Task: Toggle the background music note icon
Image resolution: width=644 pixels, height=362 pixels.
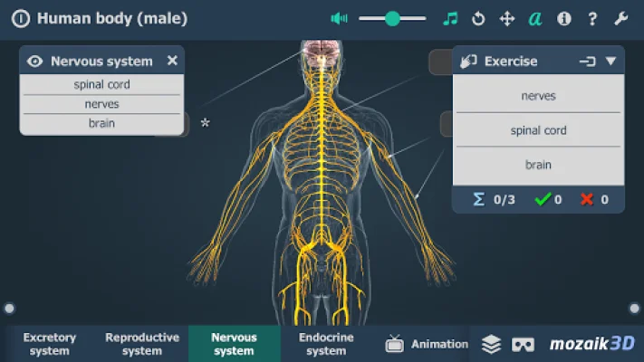Action: tap(450, 18)
